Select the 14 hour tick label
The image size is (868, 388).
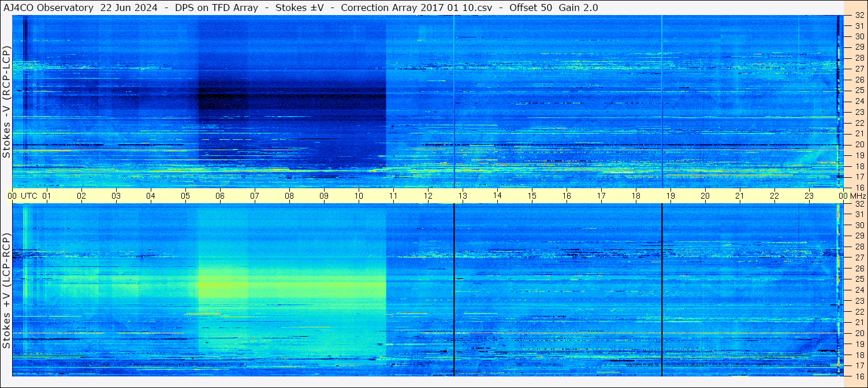497,195
